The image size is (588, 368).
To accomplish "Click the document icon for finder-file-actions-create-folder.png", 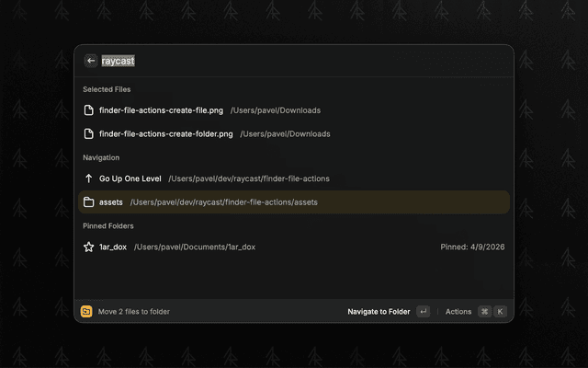I will [x=89, y=133].
